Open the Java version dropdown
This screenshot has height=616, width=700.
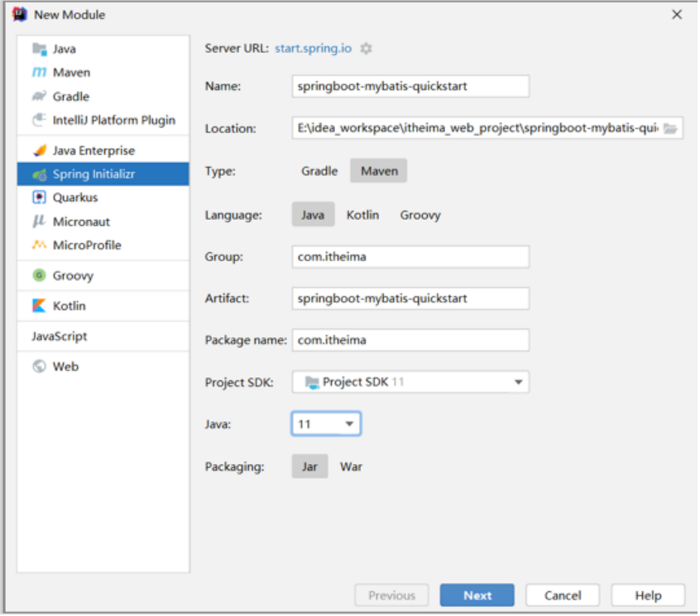[x=326, y=424]
